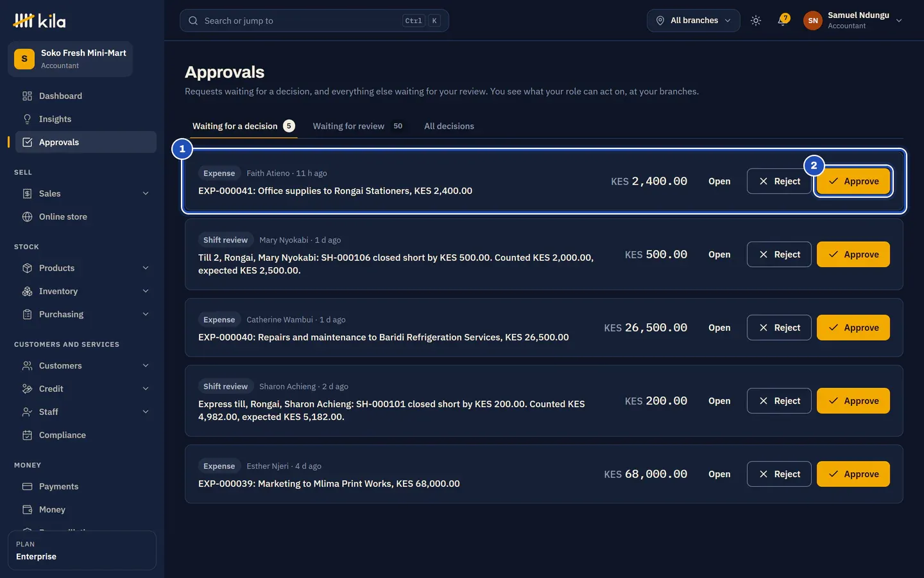Open the notifications bell
Viewport: 924px width, 578px height.
[782, 21]
